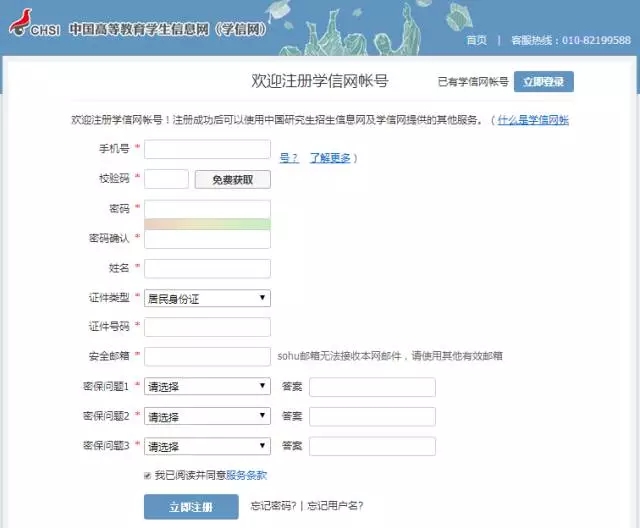Click the 了解更多 link
This screenshot has width=640, height=528.
(330, 158)
